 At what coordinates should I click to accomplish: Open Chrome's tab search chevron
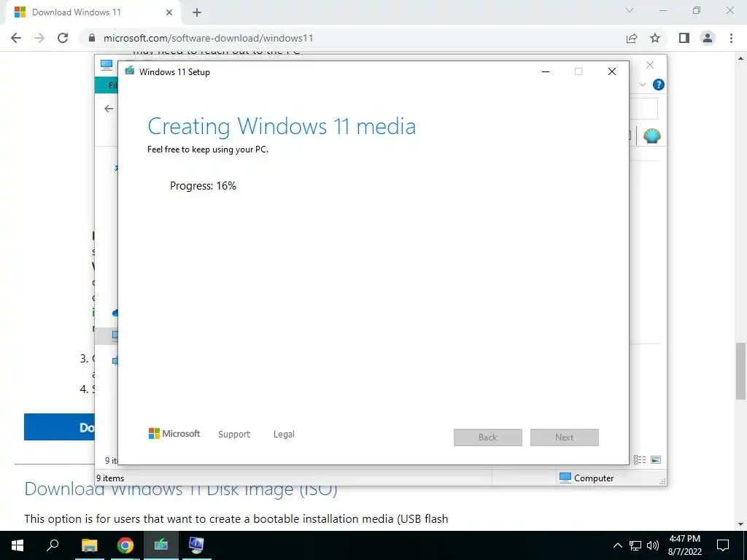click(x=630, y=10)
